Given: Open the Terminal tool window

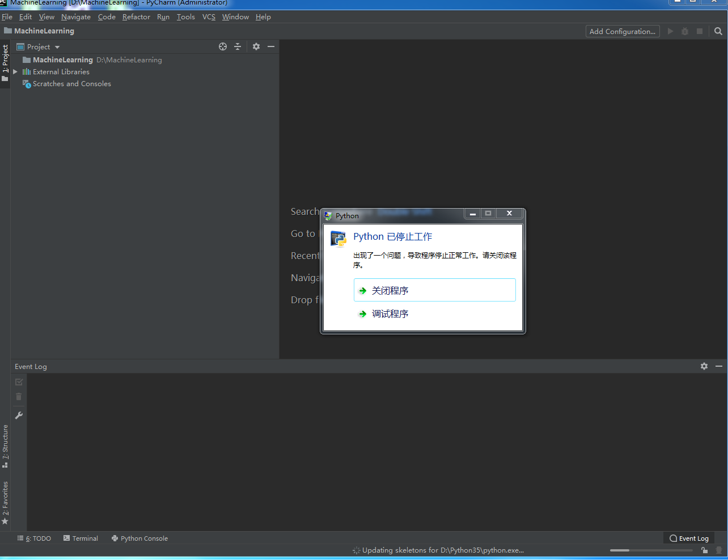Looking at the screenshot, I should (x=81, y=538).
